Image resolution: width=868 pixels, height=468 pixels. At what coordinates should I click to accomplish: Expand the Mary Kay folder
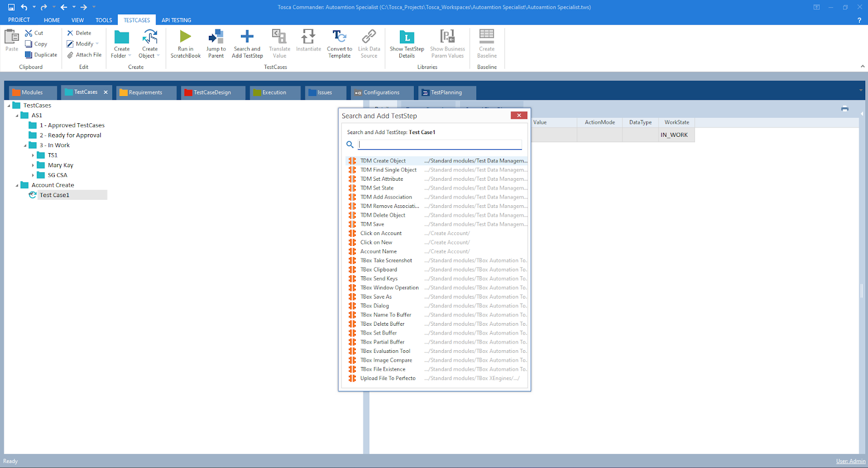(33, 165)
